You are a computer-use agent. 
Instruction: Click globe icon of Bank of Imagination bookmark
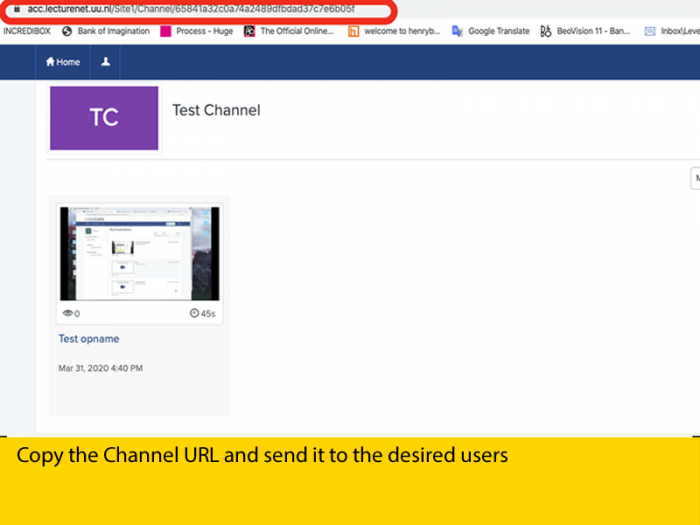tap(67, 31)
